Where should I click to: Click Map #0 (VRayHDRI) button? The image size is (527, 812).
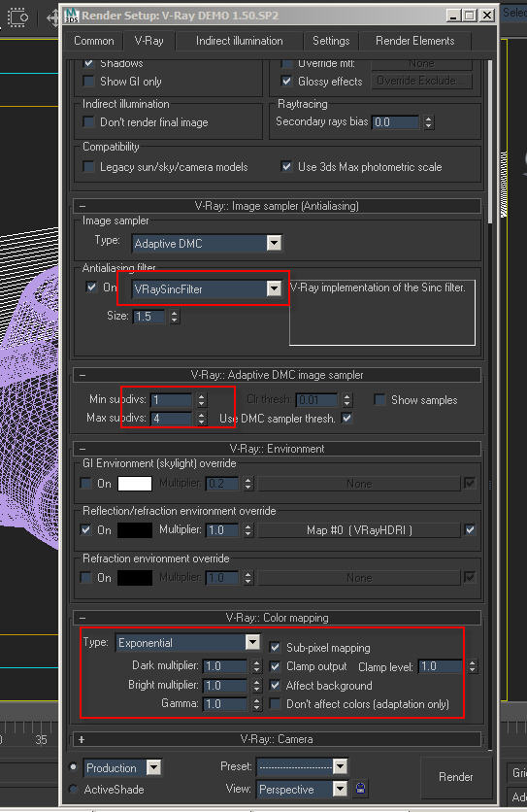(x=359, y=530)
